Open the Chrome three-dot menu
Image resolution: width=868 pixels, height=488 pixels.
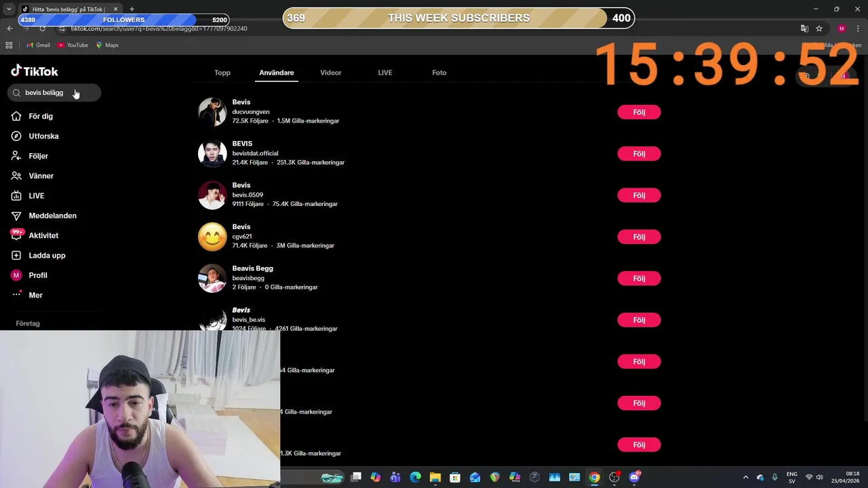tap(858, 28)
